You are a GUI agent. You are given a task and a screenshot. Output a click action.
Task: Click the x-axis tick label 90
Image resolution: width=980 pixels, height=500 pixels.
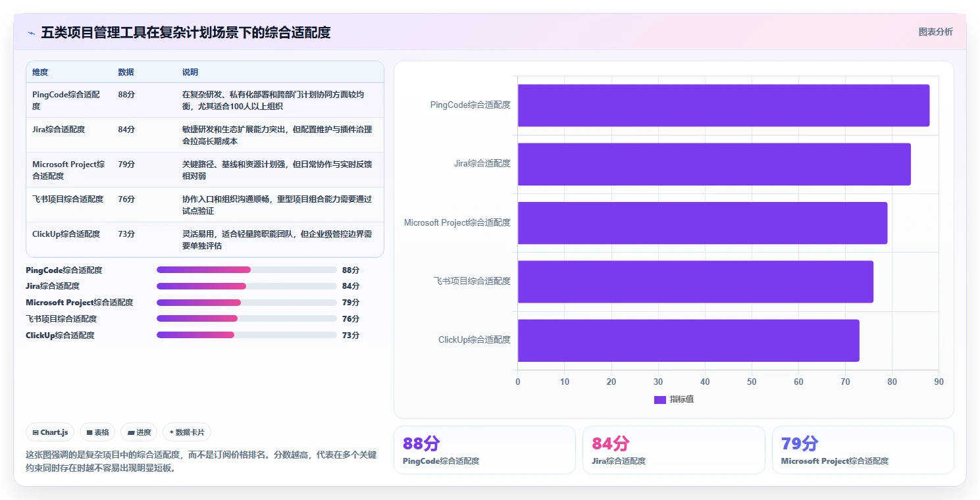[x=939, y=382]
